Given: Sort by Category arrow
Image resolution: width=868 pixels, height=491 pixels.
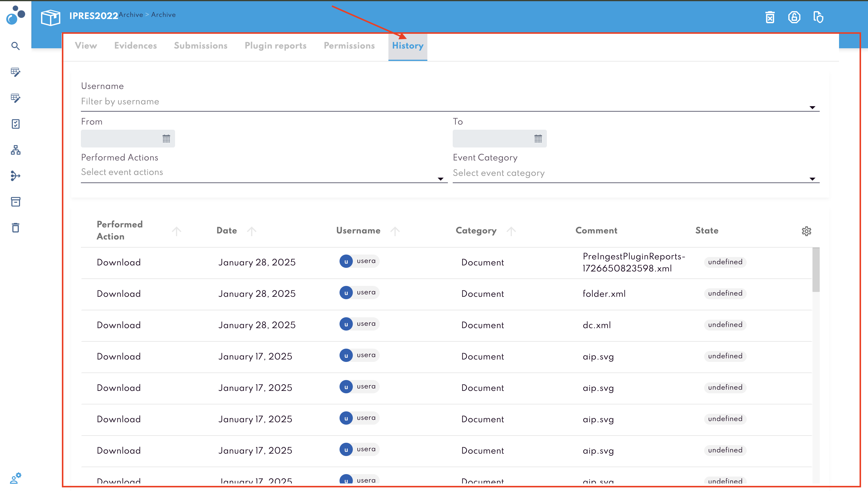Looking at the screenshot, I should point(511,231).
